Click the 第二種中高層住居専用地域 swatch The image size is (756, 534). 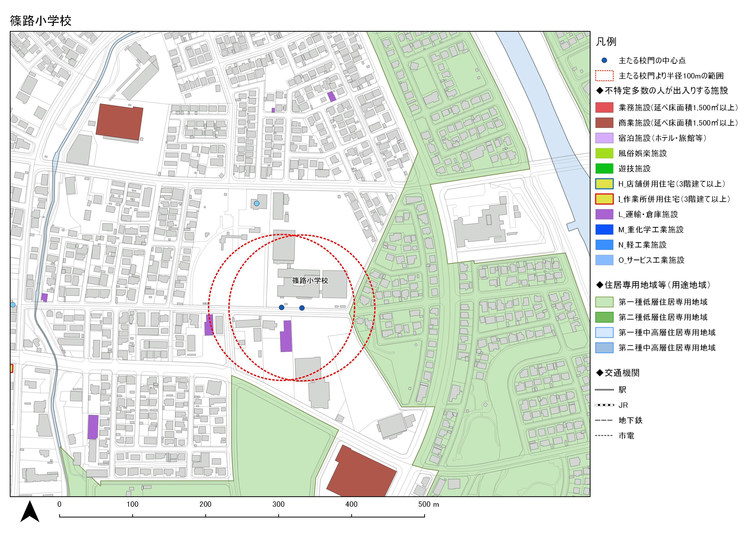click(604, 347)
